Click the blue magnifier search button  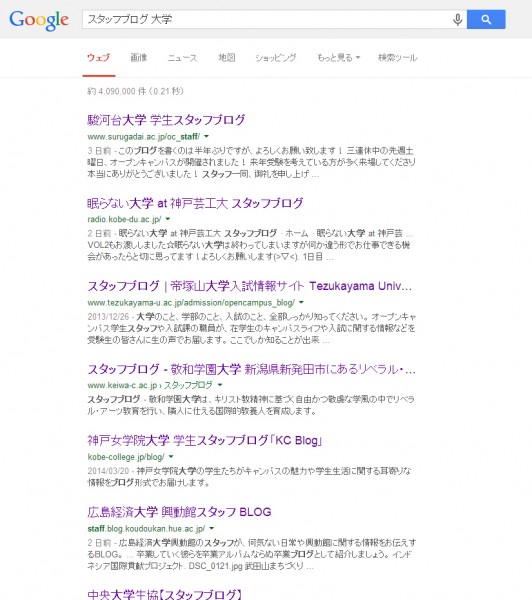click(486, 19)
